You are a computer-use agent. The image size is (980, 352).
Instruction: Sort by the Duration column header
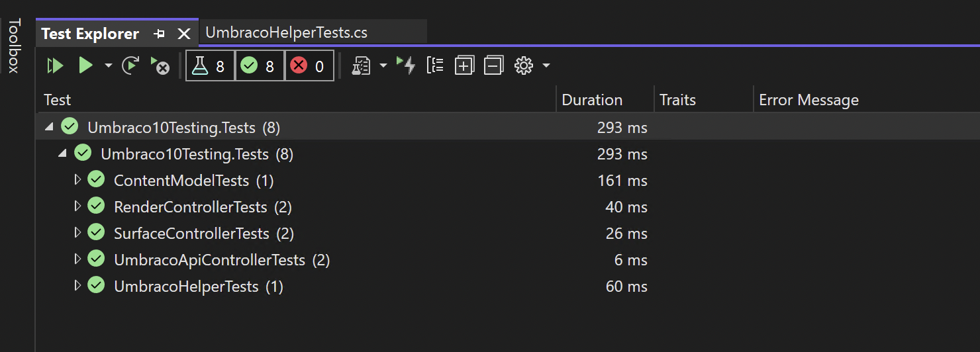(x=592, y=100)
